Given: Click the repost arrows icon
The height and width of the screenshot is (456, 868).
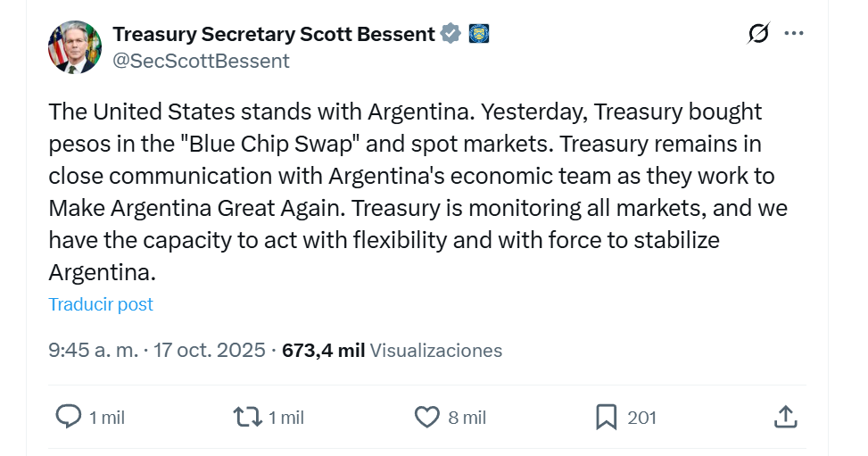Looking at the screenshot, I should click(x=247, y=416).
